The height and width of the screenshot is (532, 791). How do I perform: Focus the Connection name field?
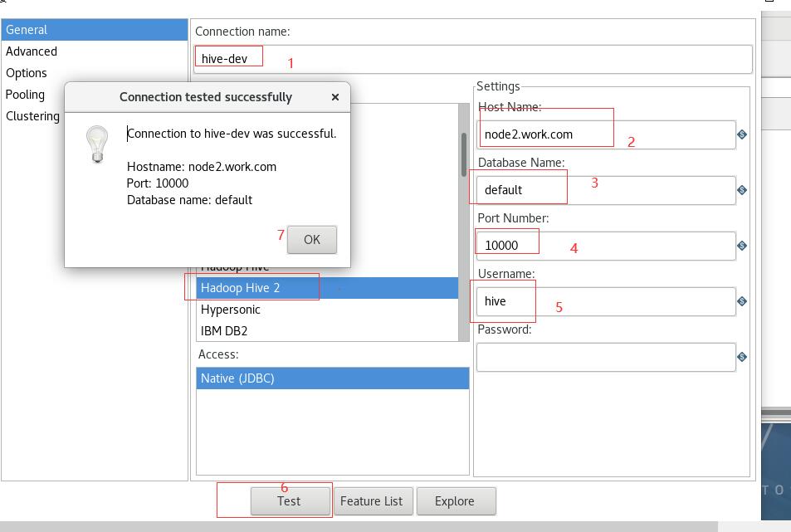point(473,59)
